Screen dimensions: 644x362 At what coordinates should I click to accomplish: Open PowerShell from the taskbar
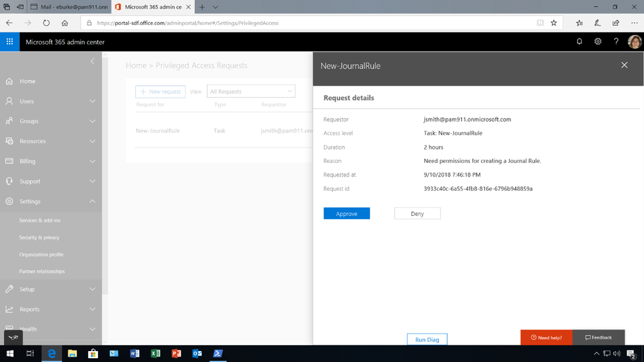[218, 354]
